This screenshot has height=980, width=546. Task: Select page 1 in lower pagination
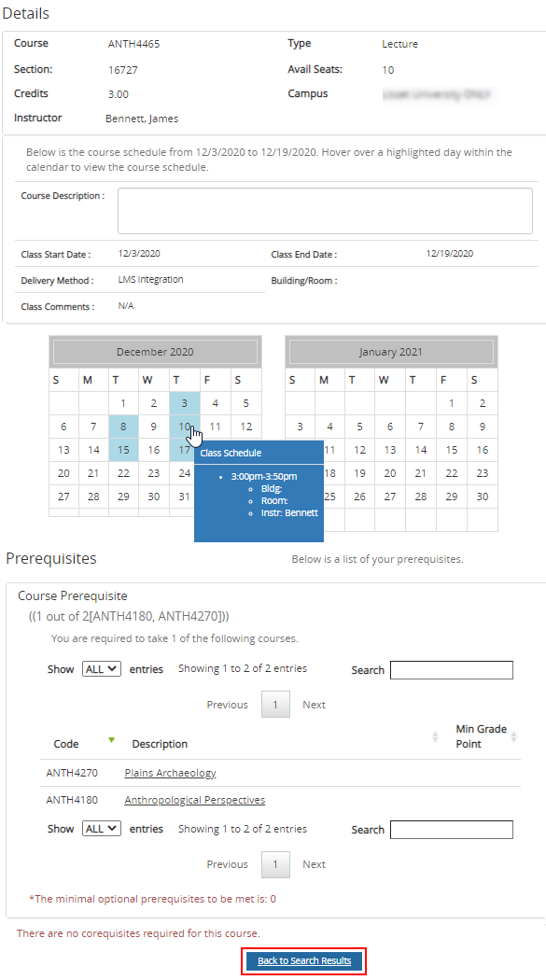[x=275, y=864]
